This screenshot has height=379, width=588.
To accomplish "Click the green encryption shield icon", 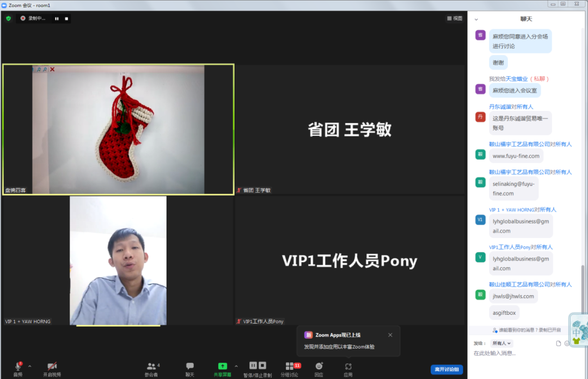I will [8, 18].
